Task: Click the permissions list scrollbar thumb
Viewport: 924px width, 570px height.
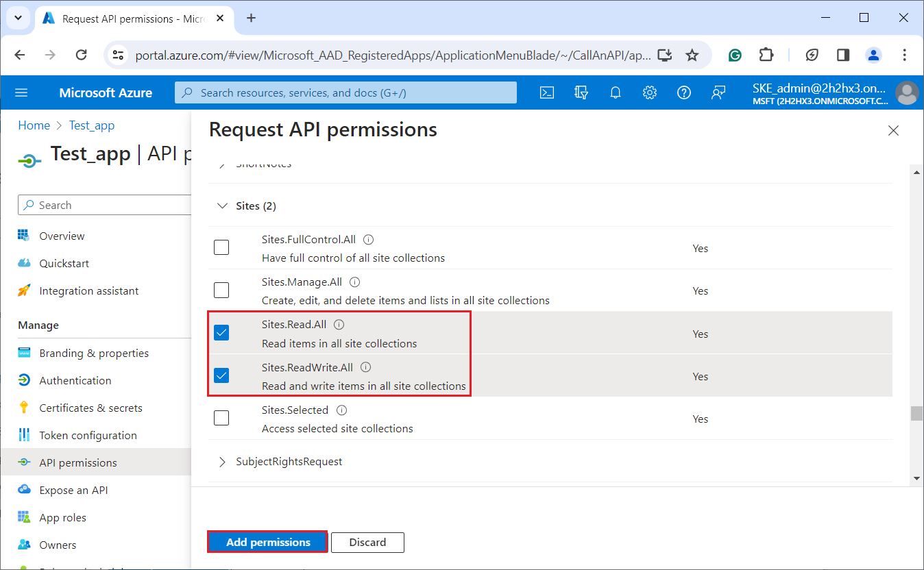Action: pyautogui.click(x=916, y=413)
